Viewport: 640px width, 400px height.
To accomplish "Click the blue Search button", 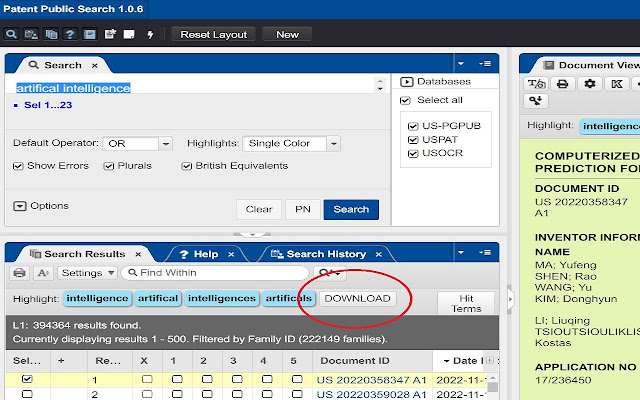I will (351, 209).
